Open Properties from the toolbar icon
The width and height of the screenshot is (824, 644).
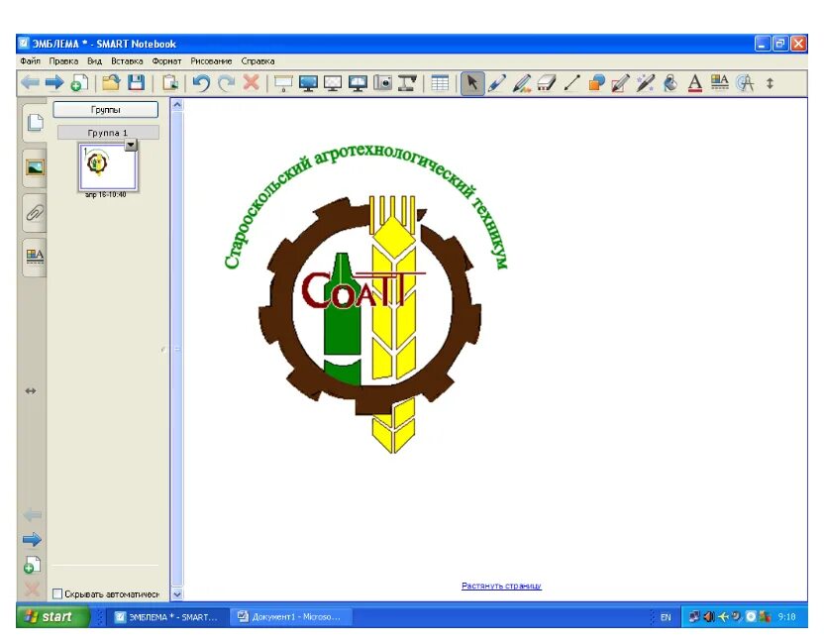pos(719,82)
